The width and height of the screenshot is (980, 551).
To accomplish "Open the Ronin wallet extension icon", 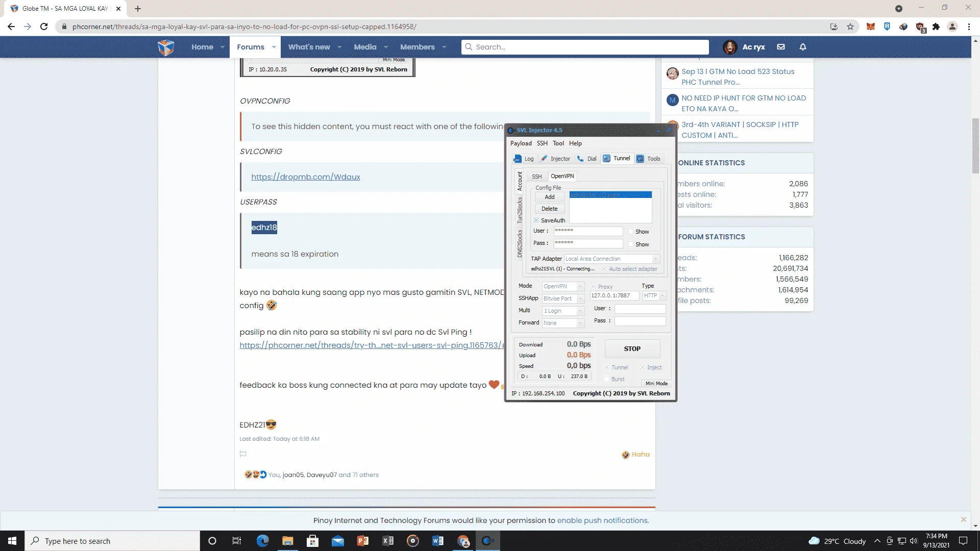I will tap(887, 27).
